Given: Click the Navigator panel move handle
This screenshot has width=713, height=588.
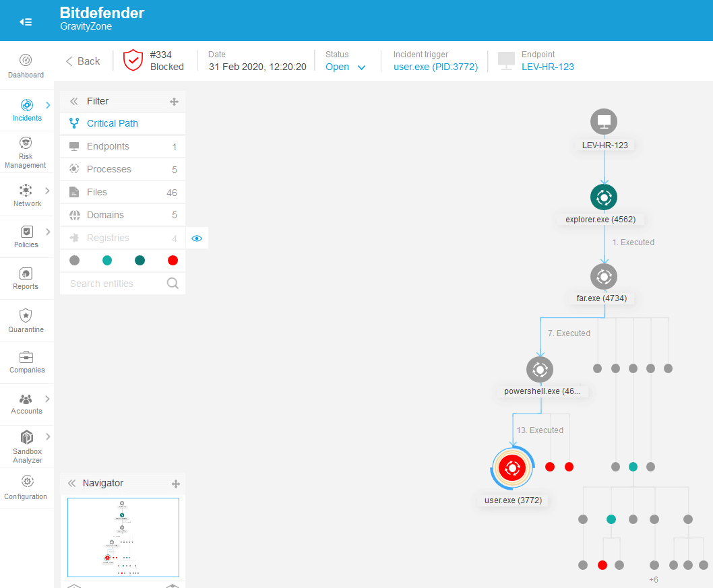Looking at the screenshot, I should click(x=176, y=484).
